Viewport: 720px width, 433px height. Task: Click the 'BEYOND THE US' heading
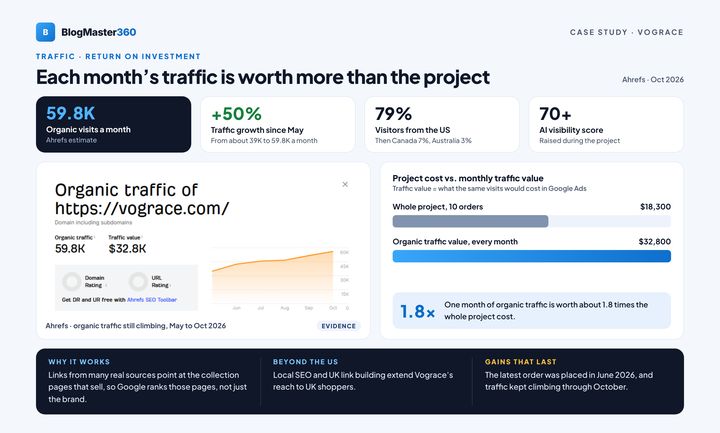tap(305, 362)
